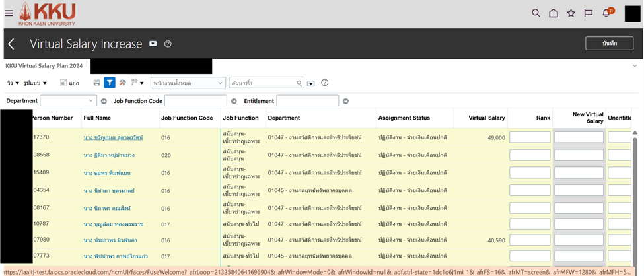The image size is (644, 276).
Task: Collapse the plan header using right chevron
Action: pyautogui.click(x=635, y=66)
